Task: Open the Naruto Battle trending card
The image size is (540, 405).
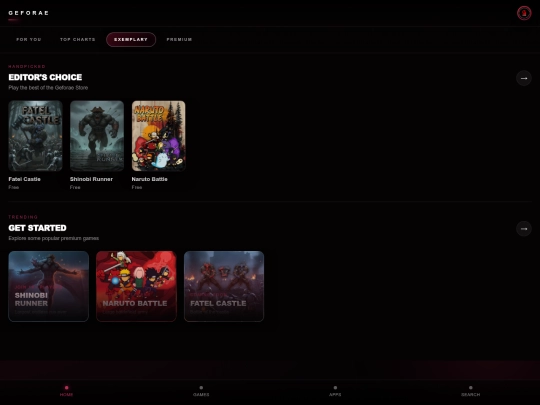Action: pos(136,286)
